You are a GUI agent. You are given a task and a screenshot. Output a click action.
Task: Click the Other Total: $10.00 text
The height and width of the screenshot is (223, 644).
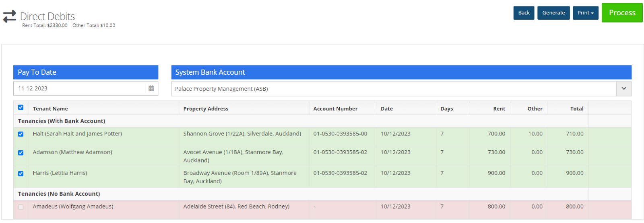[94, 25]
